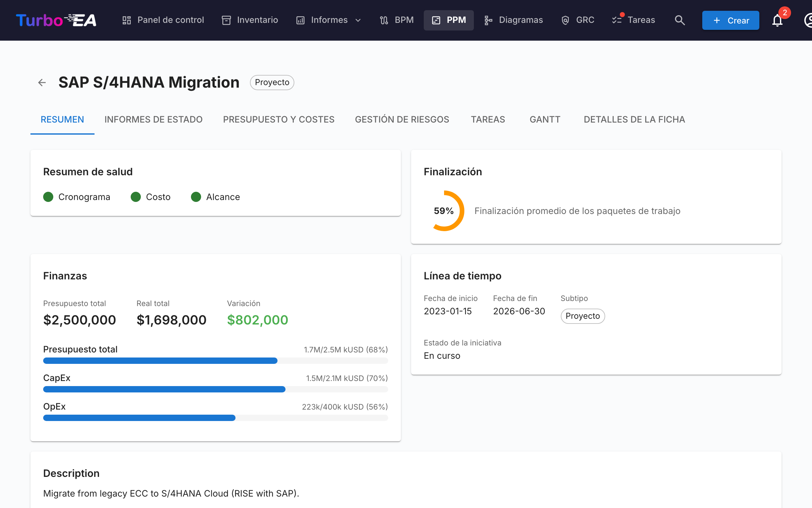This screenshot has width=812, height=508.
Task: Click the OpEx progress bar
Action: pos(215,418)
